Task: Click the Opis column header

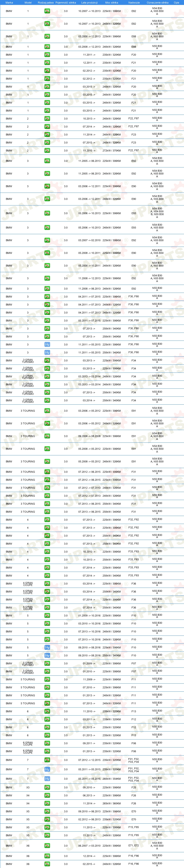Action: pyautogui.click(x=176, y=2)
